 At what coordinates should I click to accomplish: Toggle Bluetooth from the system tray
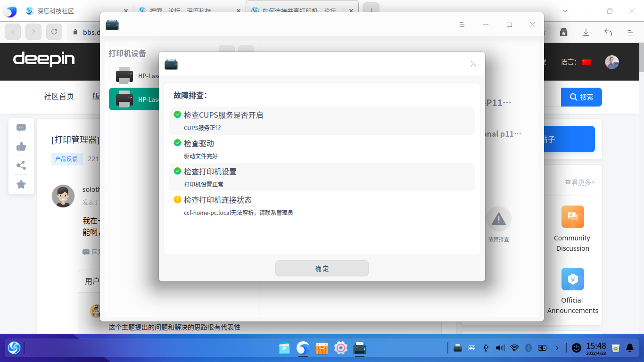coord(528,348)
